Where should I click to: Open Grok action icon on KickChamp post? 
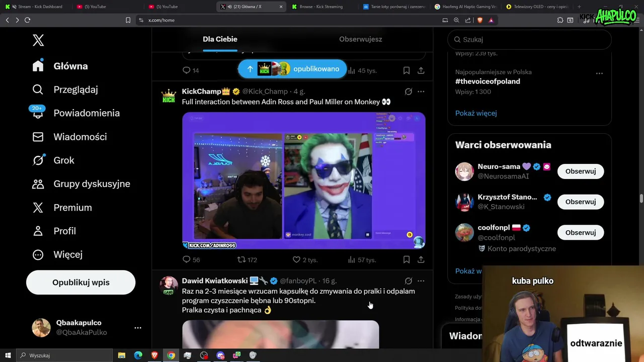click(x=409, y=92)
